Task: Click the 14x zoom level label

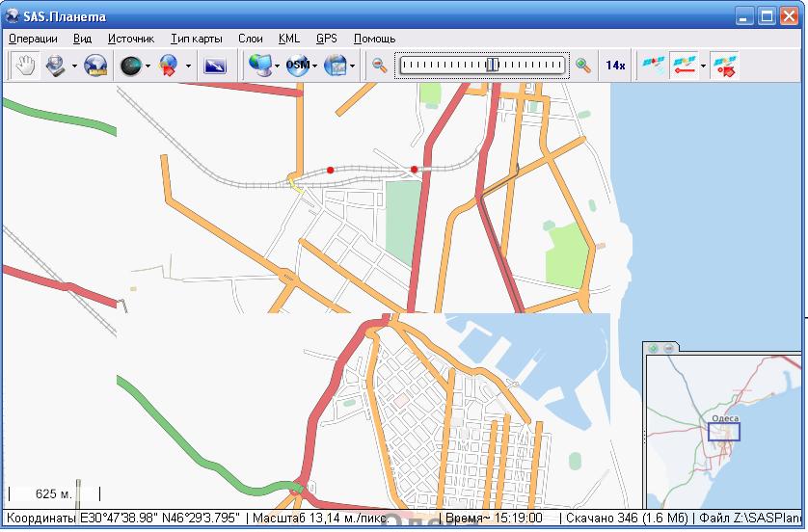Action: [615, 66]
